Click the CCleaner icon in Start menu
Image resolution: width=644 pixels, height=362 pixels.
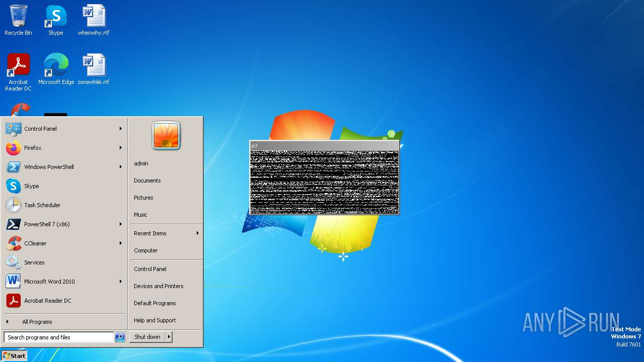tap(14, 243)
